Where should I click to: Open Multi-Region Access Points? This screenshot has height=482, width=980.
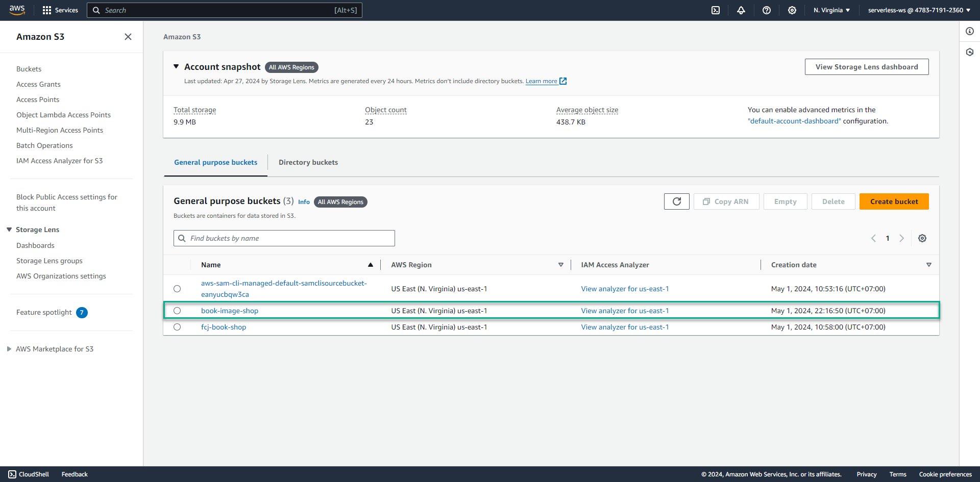pos(60,130)
